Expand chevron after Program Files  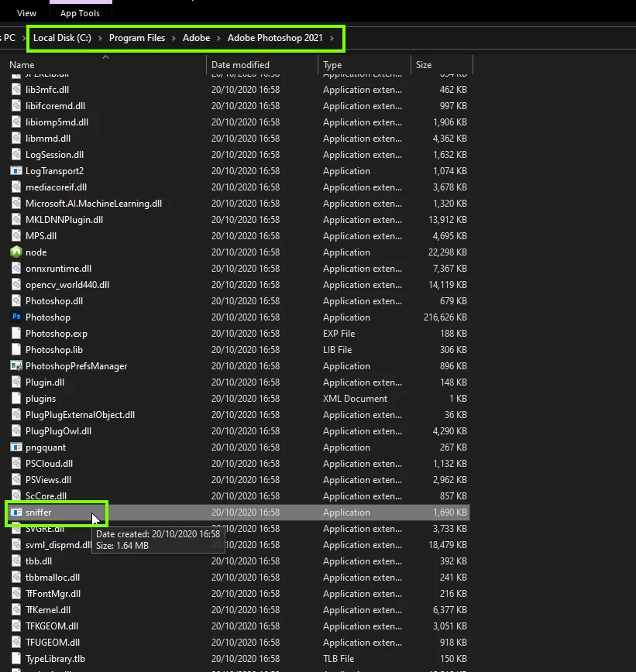click(174, 38)
